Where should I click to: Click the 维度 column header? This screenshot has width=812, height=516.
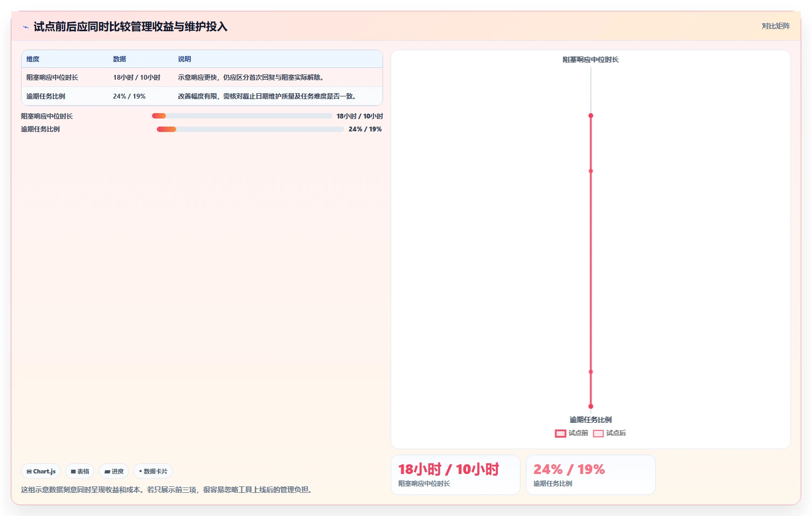(33, 59)
